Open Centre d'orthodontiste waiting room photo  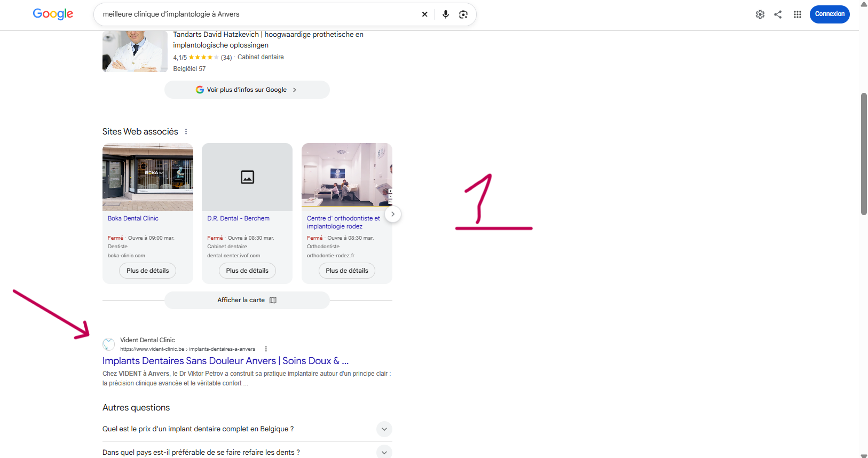[x=347, y=177]
